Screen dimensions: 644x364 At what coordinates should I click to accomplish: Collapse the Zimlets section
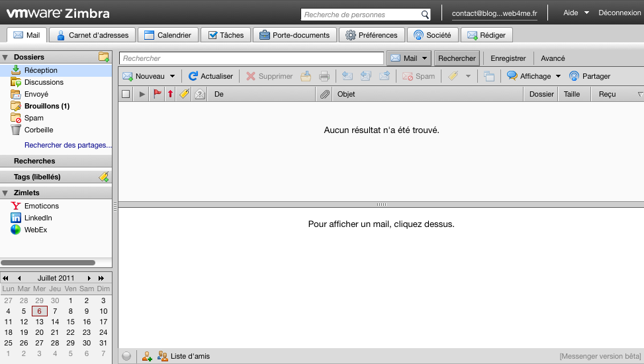pos(5,193)
